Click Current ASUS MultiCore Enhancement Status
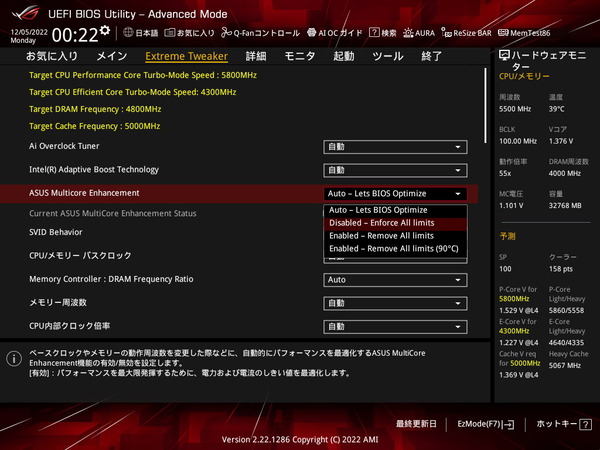This screenshot has width=600, height=450. pos(112,214)
